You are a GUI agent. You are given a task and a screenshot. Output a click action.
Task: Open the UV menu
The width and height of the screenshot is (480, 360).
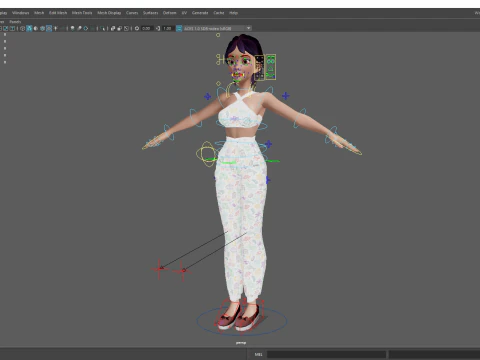(x=184, y=13)
